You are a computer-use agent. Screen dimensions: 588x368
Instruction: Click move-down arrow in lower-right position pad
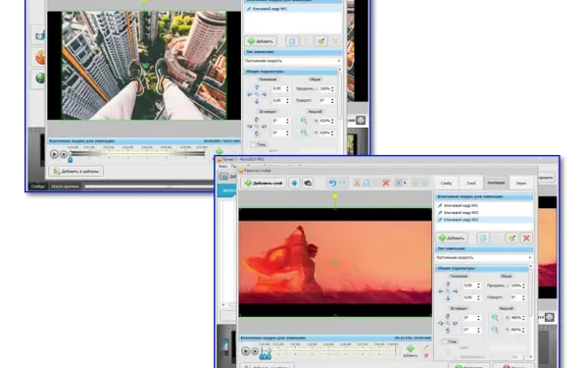click(x=448, y=298)
